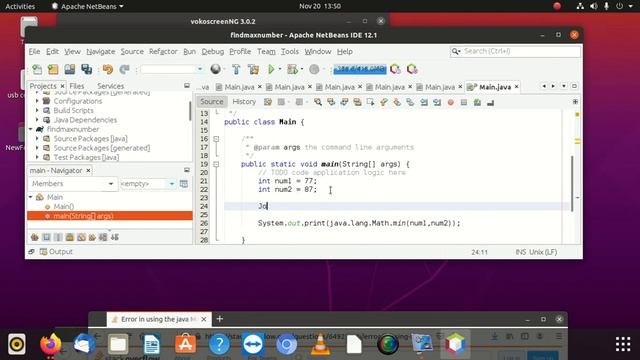
Task: Click the Comment editor toolbar icon
Action: point(477,102)
